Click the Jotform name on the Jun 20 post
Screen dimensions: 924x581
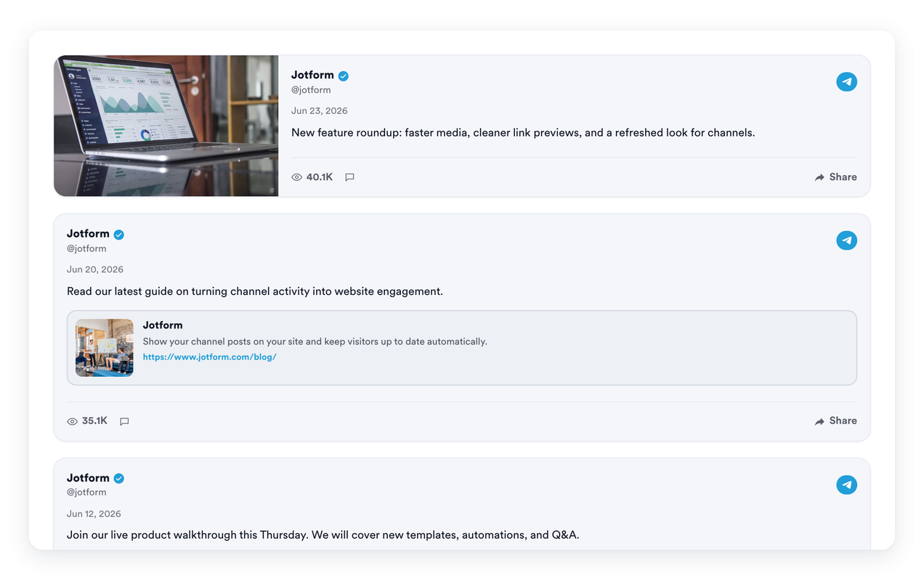click(x=88, y=234)
